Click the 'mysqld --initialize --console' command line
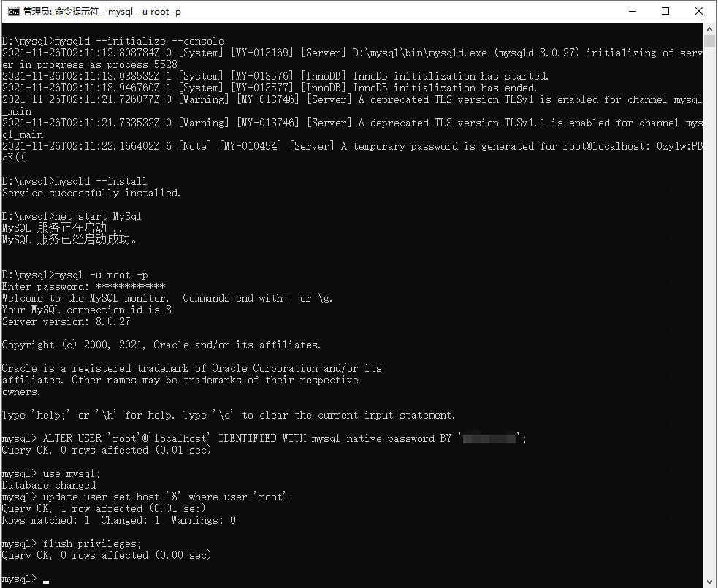This screenshot has width=718, height=588. 113,41
